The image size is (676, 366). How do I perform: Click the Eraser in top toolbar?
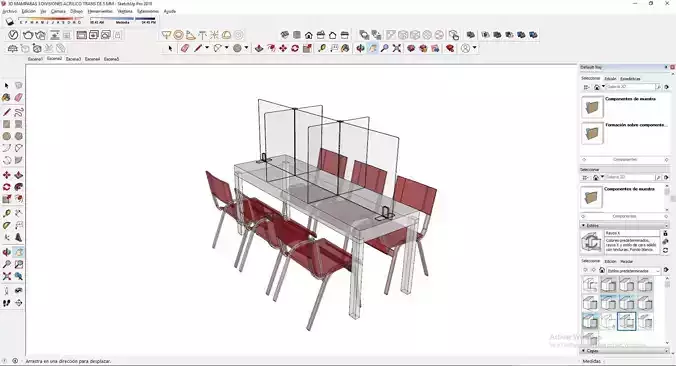[185, 48]
